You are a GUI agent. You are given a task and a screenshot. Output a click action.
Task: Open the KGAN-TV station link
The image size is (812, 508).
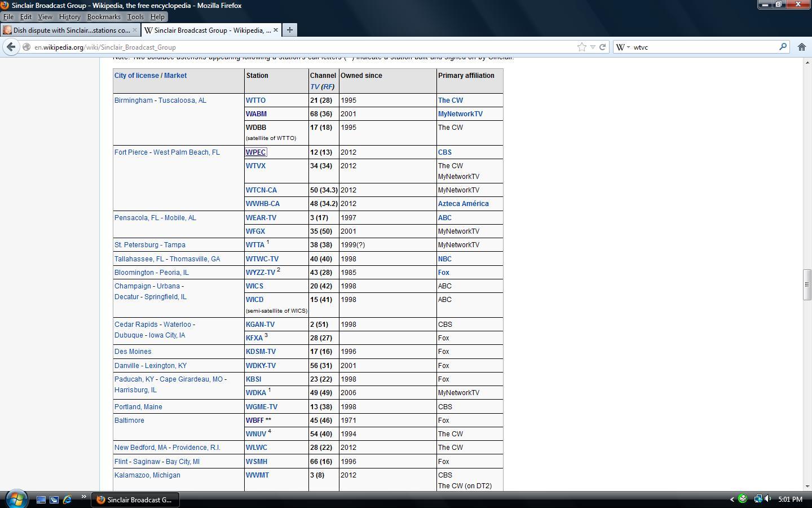pos(260,325)
